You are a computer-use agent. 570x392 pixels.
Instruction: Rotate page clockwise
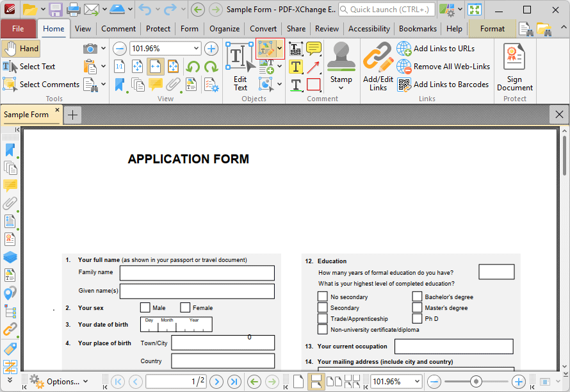(x=211, y=67)
